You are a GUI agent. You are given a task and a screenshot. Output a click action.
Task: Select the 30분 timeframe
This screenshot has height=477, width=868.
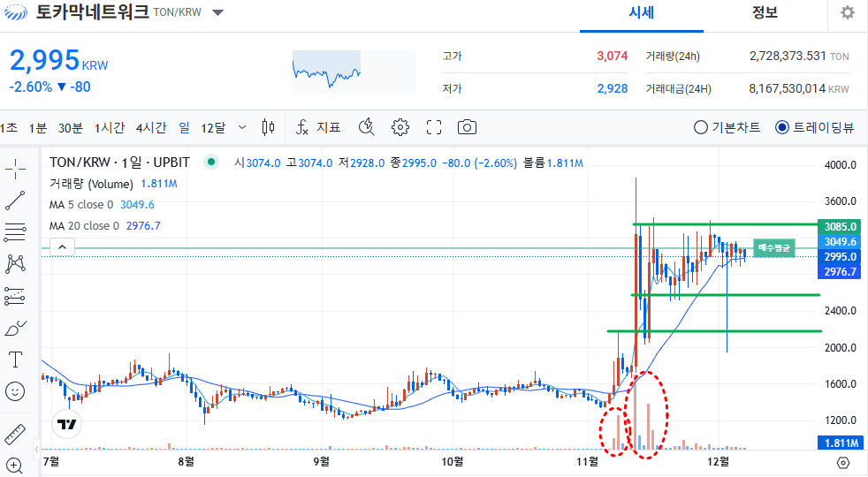click(x=71, y=128)
